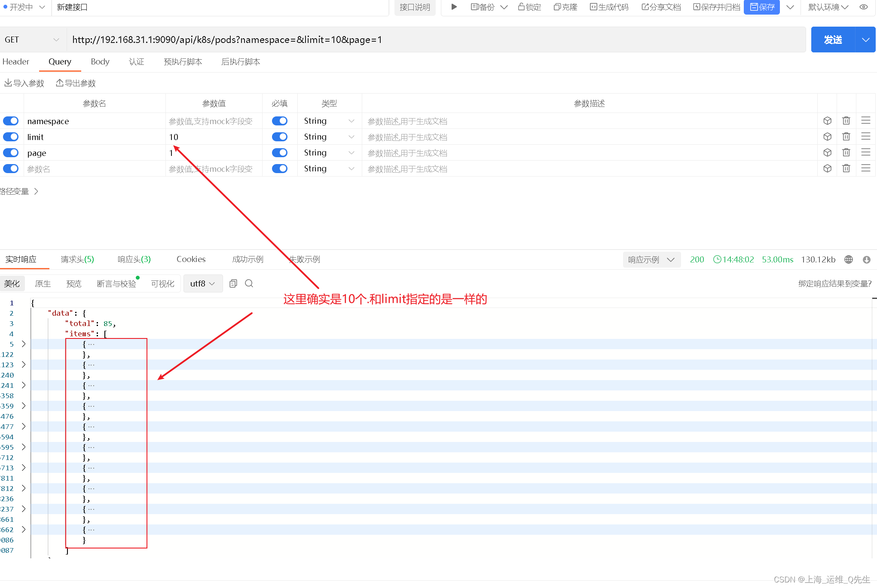
Task: Switch to the Header tab
Action: [x=16, y=62]
